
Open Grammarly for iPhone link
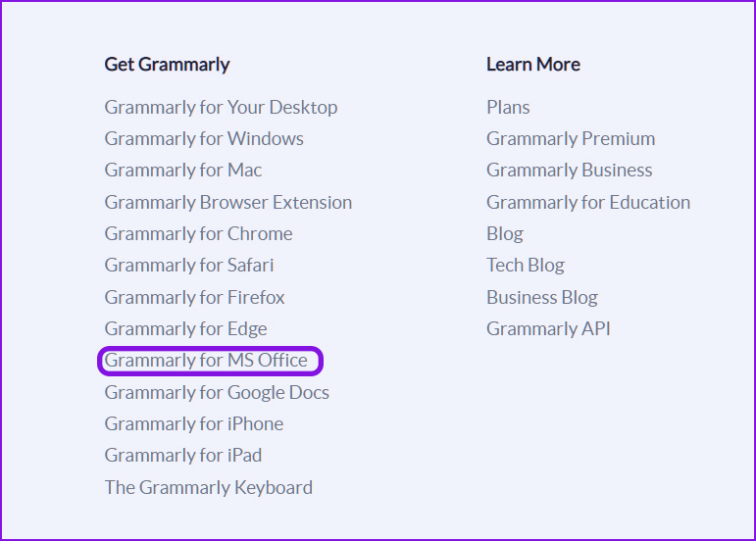point(194,424)
